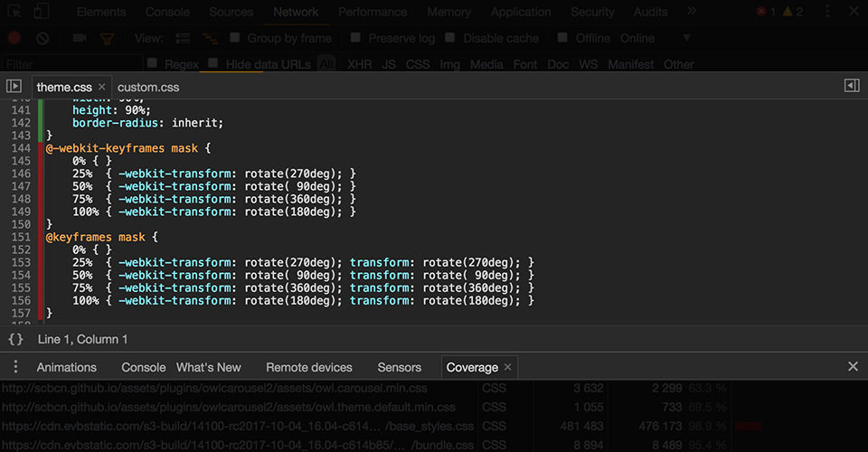Clear the network log with the circle-slash icon

42,38
